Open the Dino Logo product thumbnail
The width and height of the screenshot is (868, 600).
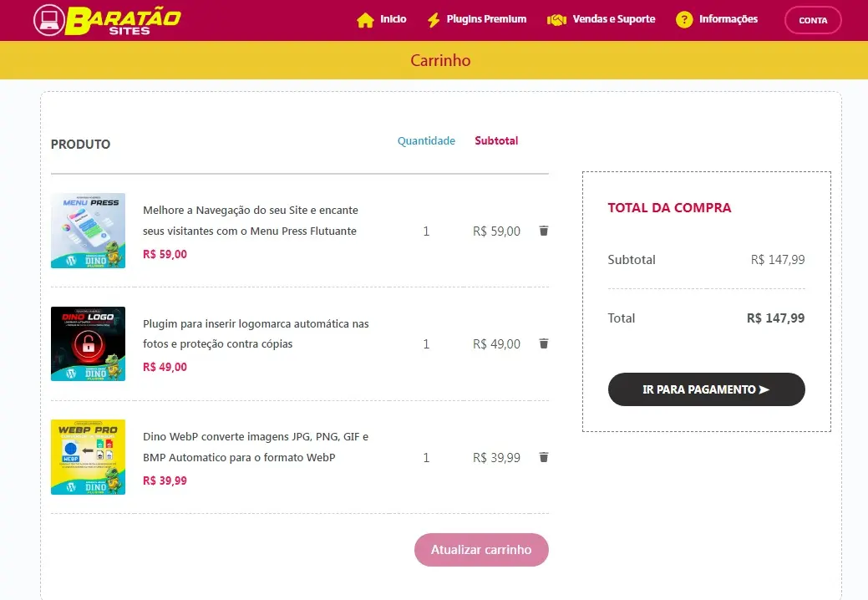point(88,343)
